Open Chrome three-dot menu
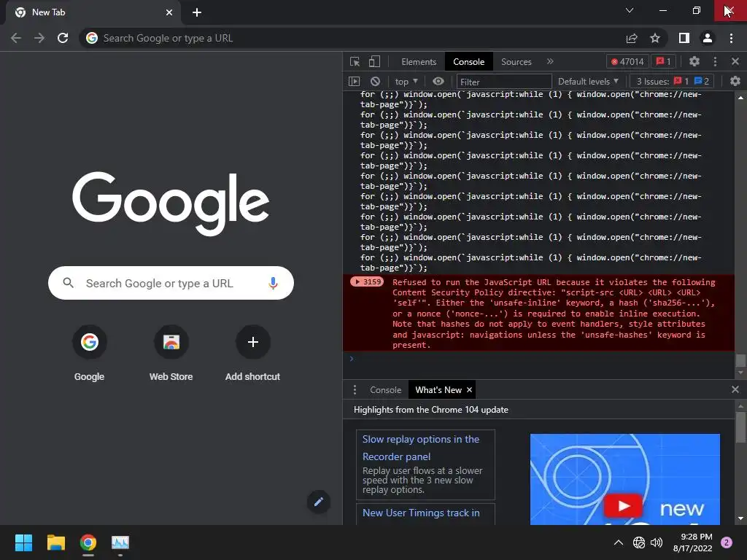 click(731, 38)
